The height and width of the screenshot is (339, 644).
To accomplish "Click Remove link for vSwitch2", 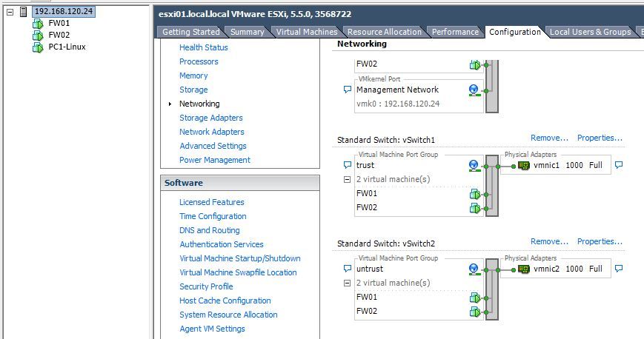I will pos(549,241).
